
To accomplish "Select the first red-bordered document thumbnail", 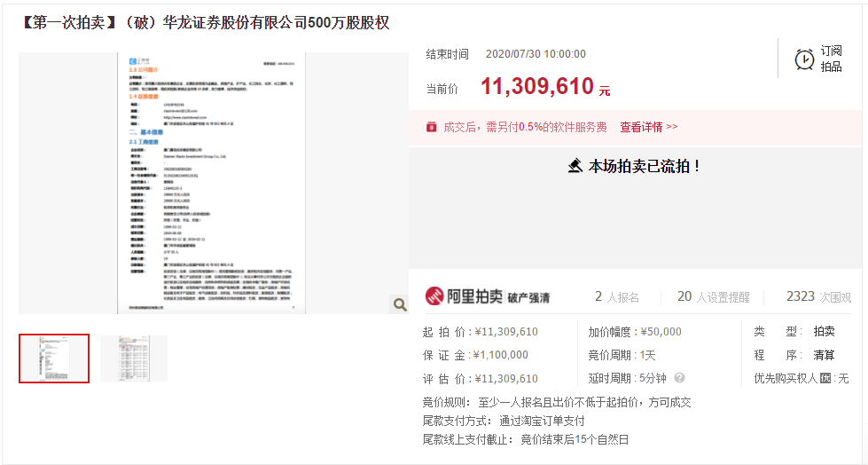I will click(x=54, y=359).
